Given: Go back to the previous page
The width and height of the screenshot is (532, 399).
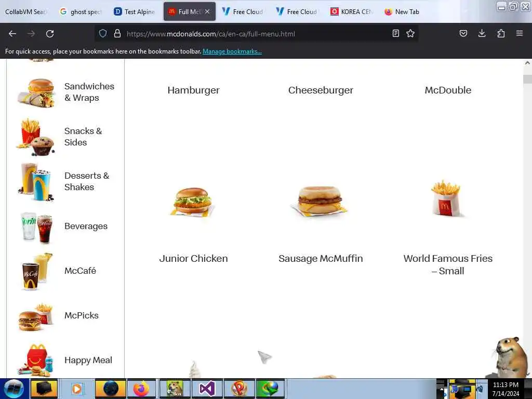Looking at the screenshot, I should coord(12,34).
